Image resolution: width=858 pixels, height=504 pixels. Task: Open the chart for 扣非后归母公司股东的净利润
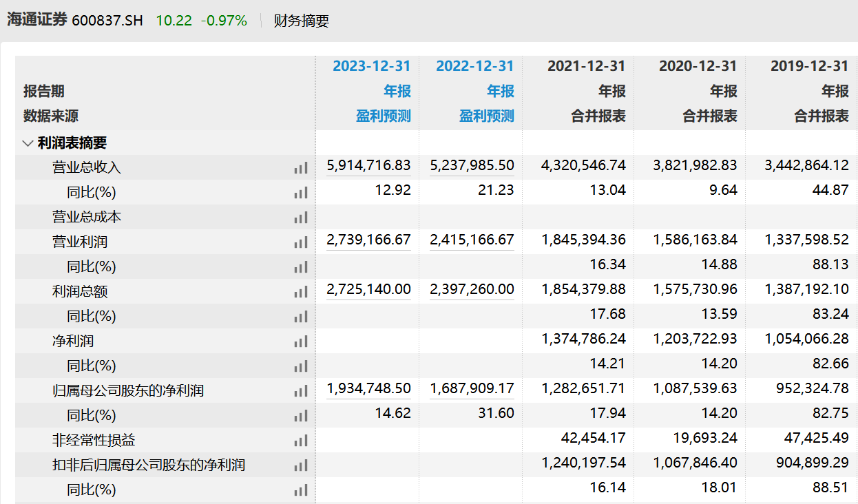tap(301, 464)
